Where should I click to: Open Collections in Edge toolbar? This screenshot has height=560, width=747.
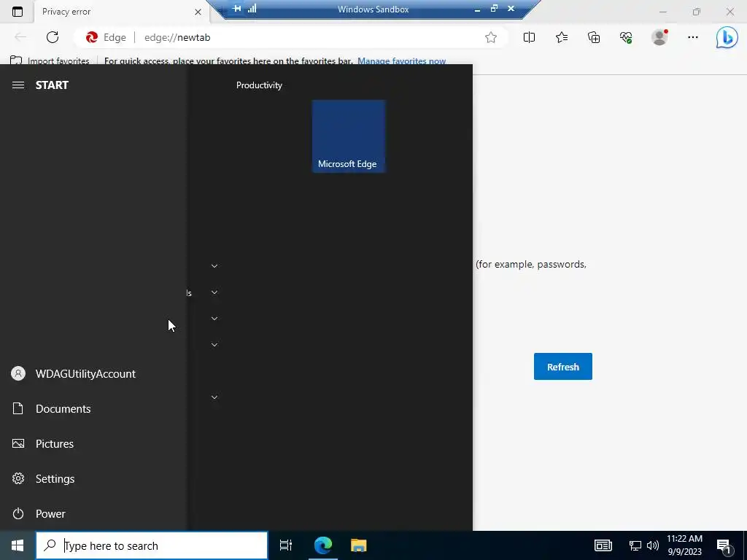tap(594, 38)
